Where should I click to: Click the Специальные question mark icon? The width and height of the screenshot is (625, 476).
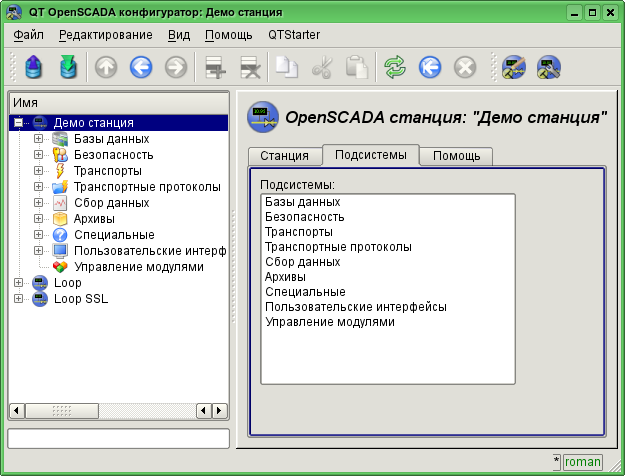[60, 235]
